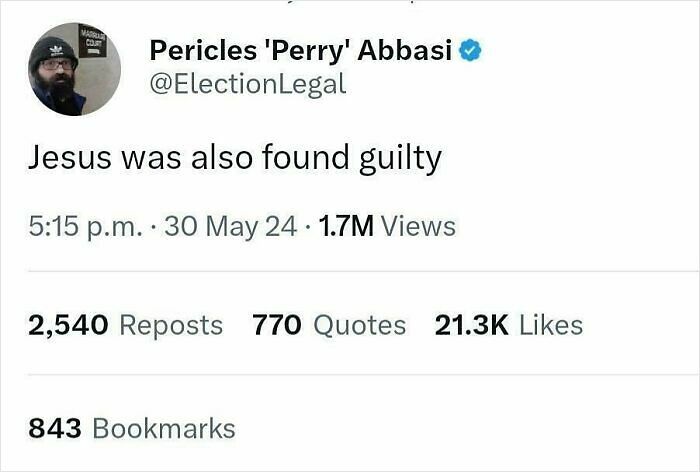Open the 'Reposts' list
Screen dimensions: 700x472
pyautogui.click(x=170, y=325)
